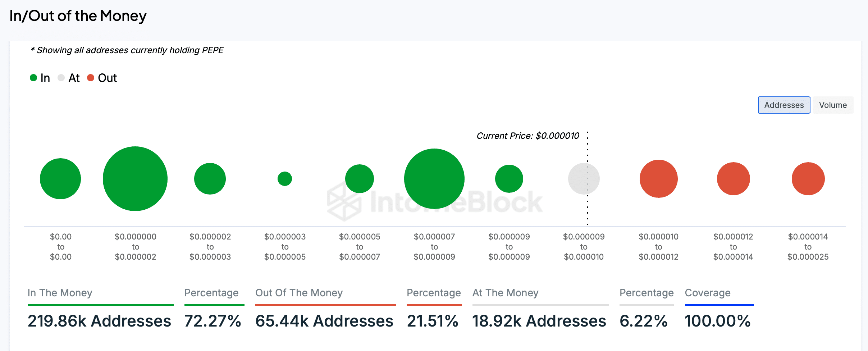
Task: Click the green bubble for $0.000005 to $0.000007
Action: pos(360,179)
